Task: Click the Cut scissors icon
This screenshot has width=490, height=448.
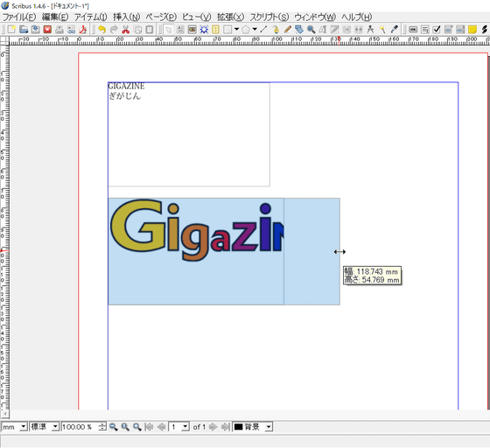Action: click(x=126, y=30)
